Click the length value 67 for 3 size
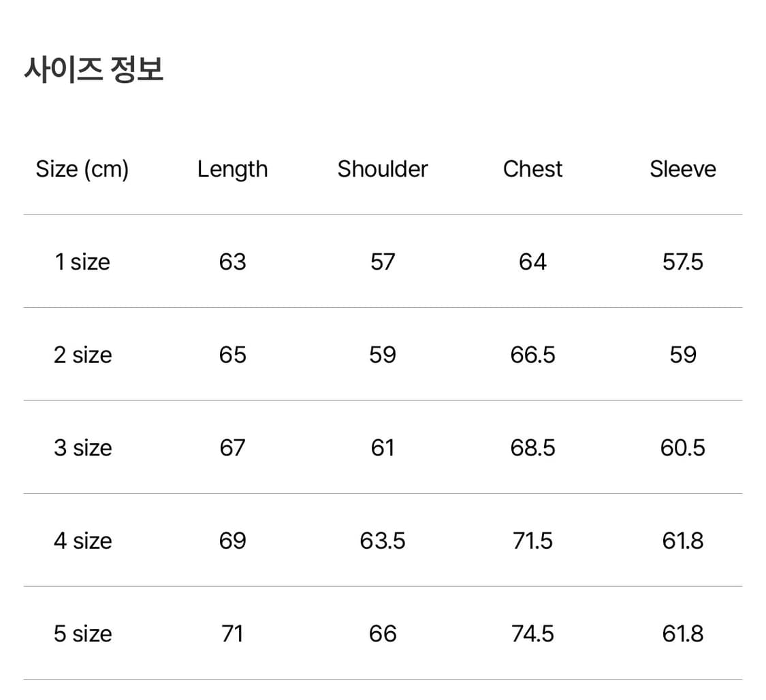The width and height of the screenshot is (766, 700). tap(232, 448)
